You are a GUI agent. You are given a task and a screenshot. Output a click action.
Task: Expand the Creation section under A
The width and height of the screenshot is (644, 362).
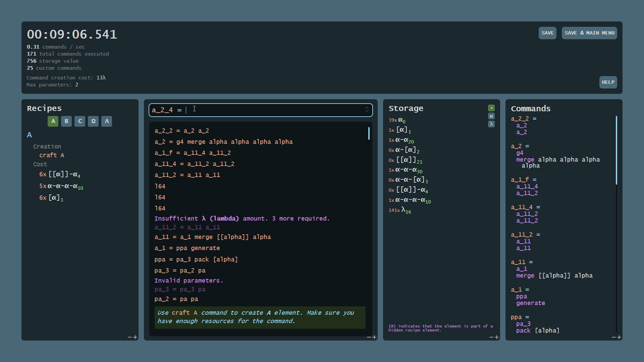[47, 146]
